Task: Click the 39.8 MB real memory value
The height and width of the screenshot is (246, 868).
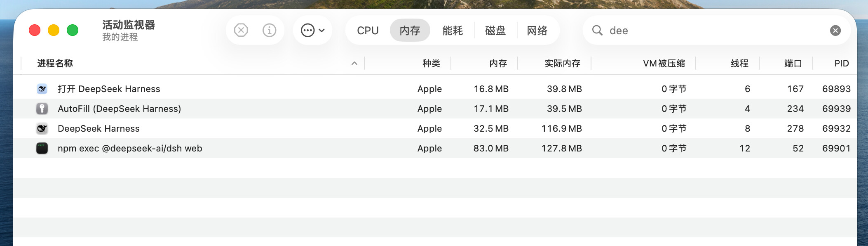Action: (564, 89)
